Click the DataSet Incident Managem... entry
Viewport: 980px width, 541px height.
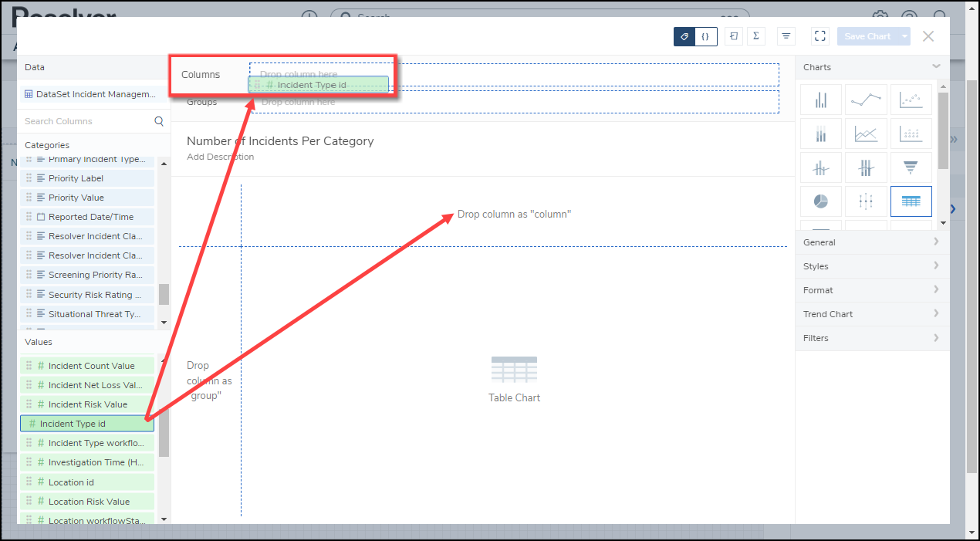click(94, 94)
